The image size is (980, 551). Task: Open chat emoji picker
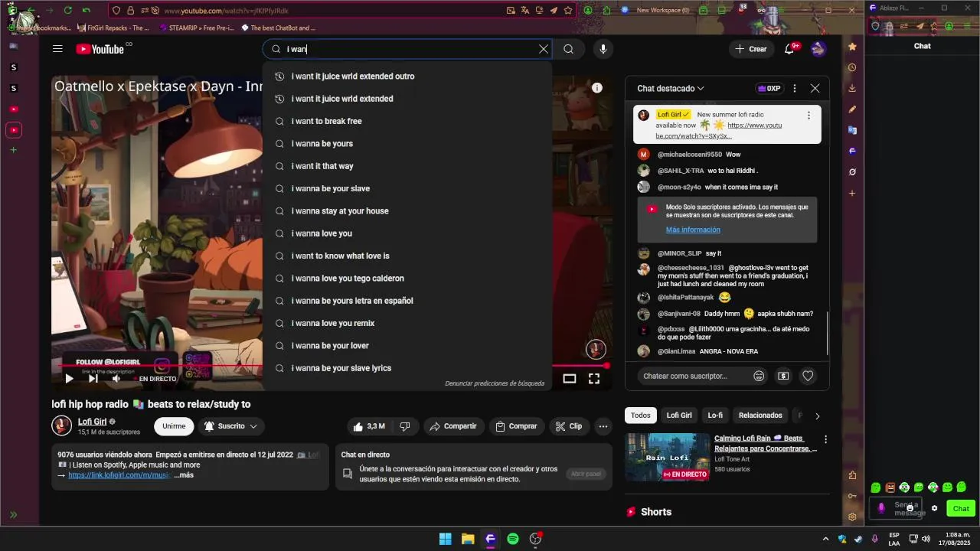pos(759,376)
